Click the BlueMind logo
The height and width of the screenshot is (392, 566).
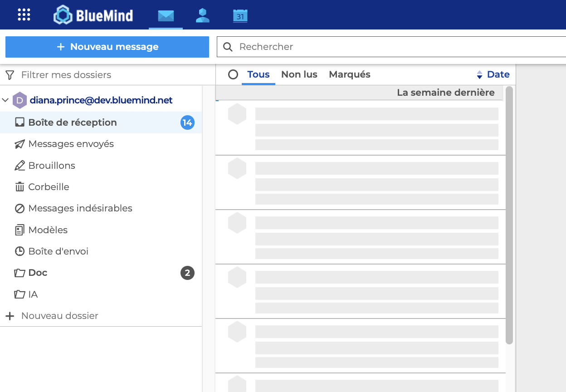pyautogui.click(x=93, y=15)
